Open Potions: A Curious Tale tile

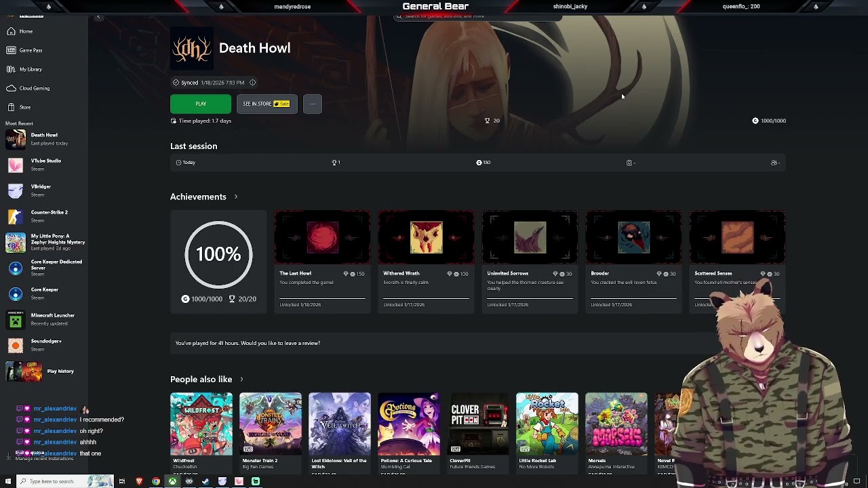pyautogui.click(x=409, y=432)
